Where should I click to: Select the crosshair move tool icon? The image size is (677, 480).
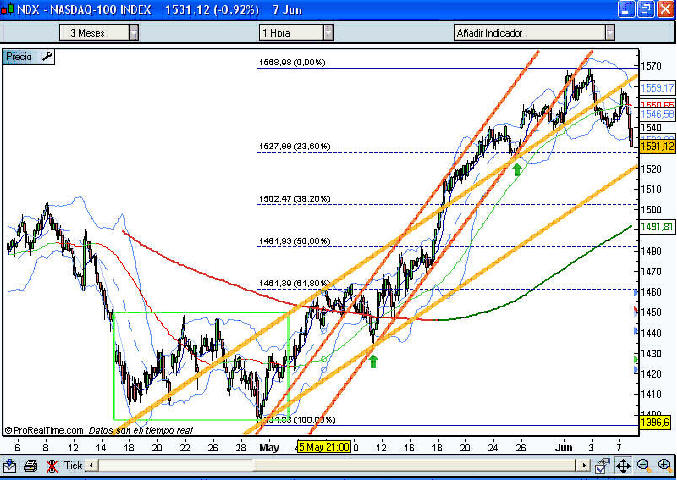(x=622, y=466)
